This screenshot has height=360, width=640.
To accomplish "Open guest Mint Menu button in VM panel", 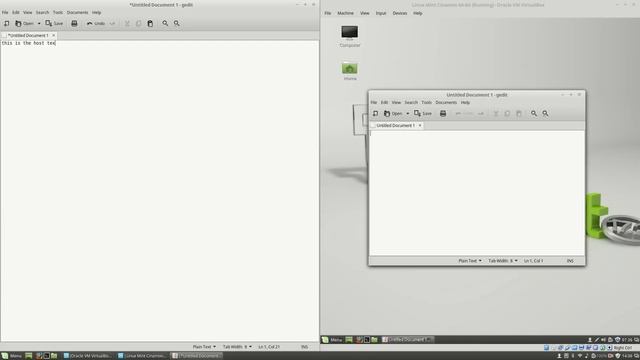I will [332, 340].
